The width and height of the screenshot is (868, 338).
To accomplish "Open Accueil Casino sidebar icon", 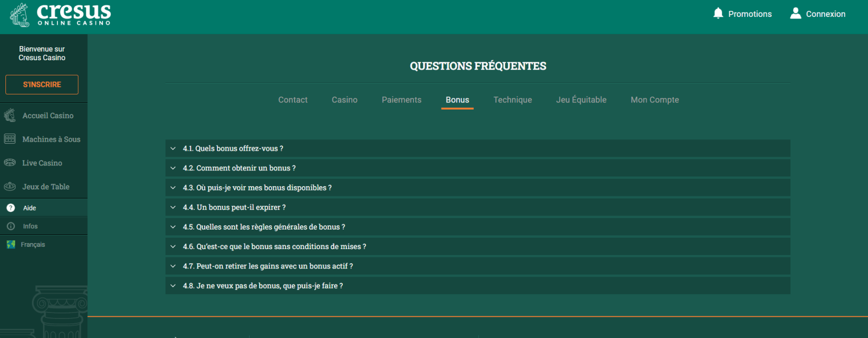I will pos(10,116).
